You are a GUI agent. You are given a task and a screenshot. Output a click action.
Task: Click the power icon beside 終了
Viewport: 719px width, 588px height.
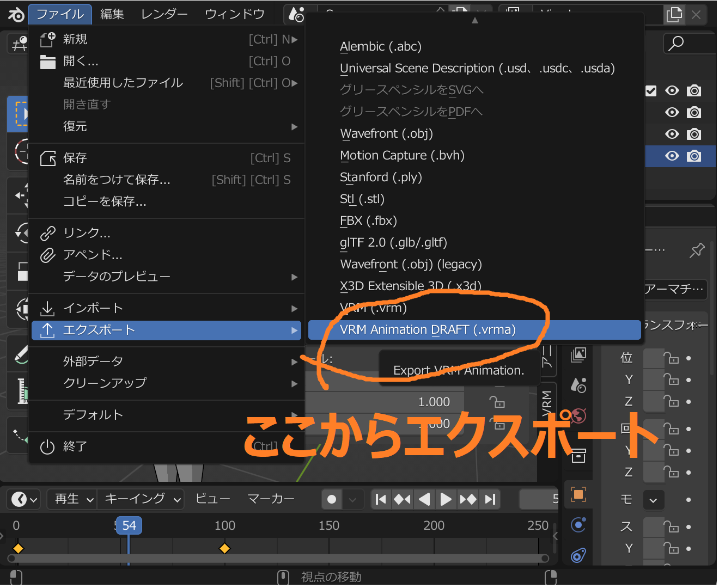(x=48, y=447)
